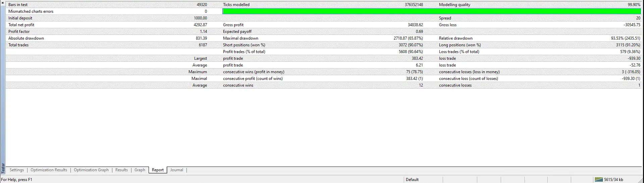The height and width of the screenshot is (183, 644).
Task: Select the Relative drawdown percentage value
Action: 625,38
